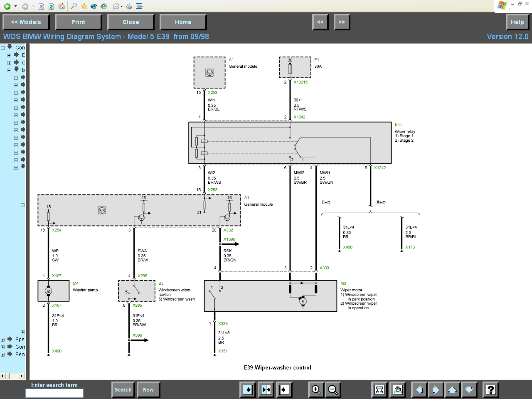Click the << Models button

(x=26, y=22)
